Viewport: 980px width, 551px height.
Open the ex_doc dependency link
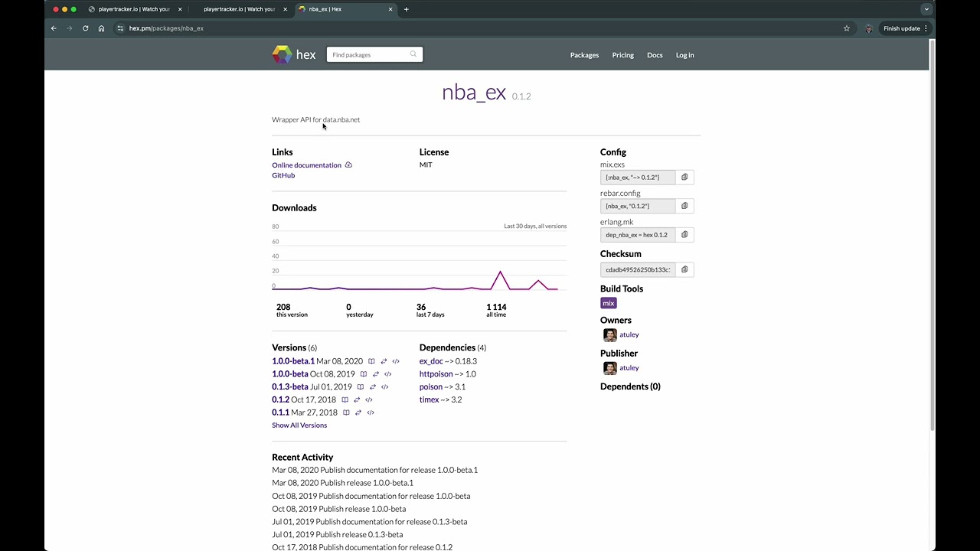[431, 361]
